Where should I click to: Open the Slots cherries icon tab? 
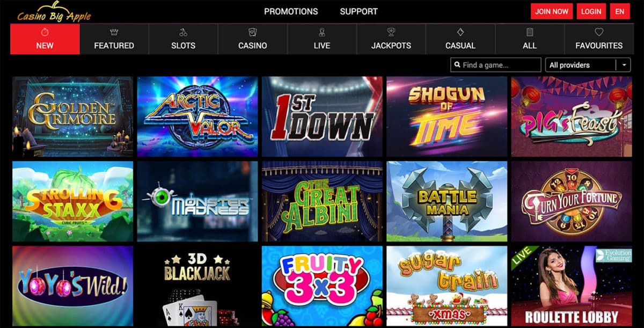click(183, 39)
